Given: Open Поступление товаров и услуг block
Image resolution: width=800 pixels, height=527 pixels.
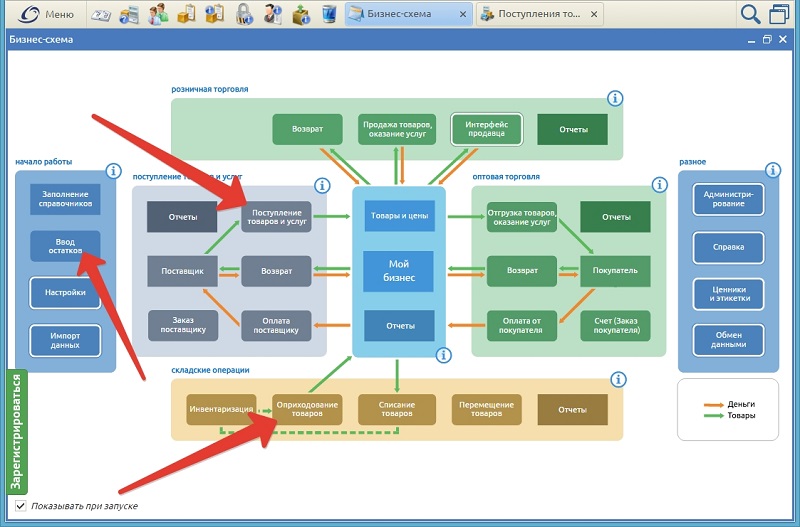Looking at the screenshot, I should [x=276, y=217].
